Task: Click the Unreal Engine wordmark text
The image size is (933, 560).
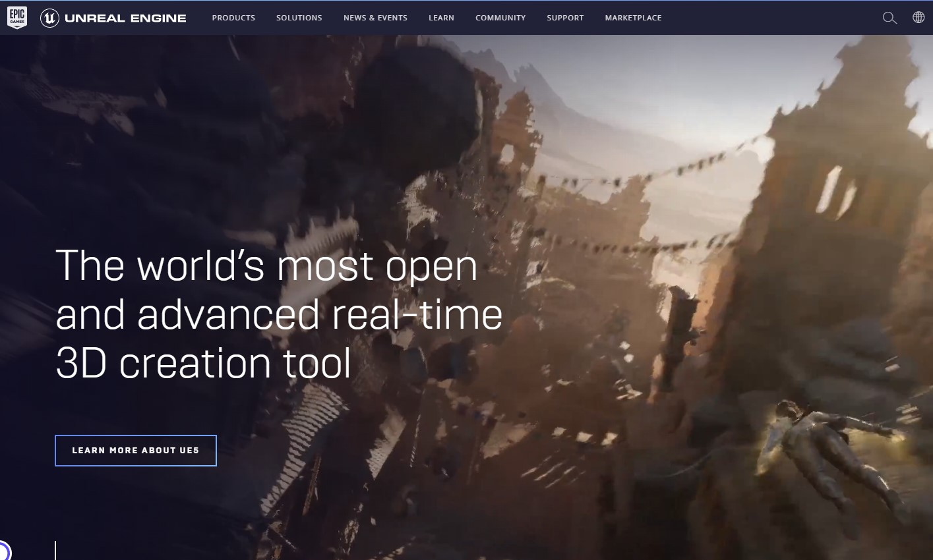Action: (x=125, y=18)
